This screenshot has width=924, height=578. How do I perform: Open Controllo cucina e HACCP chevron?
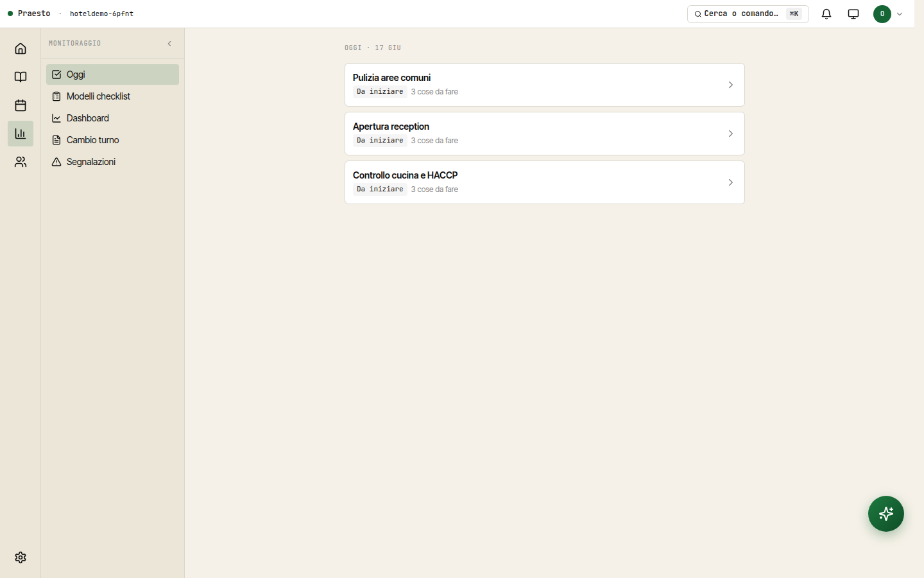[x=730, y=182]
